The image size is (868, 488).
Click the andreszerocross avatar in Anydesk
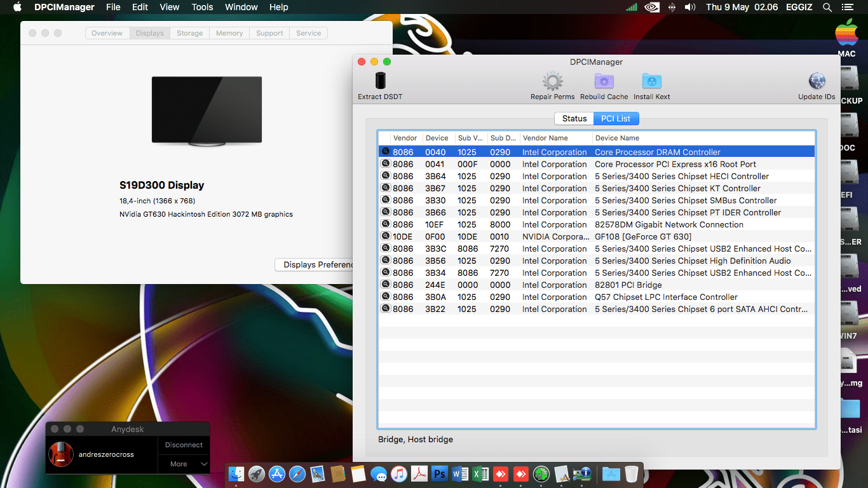[61, 454]
